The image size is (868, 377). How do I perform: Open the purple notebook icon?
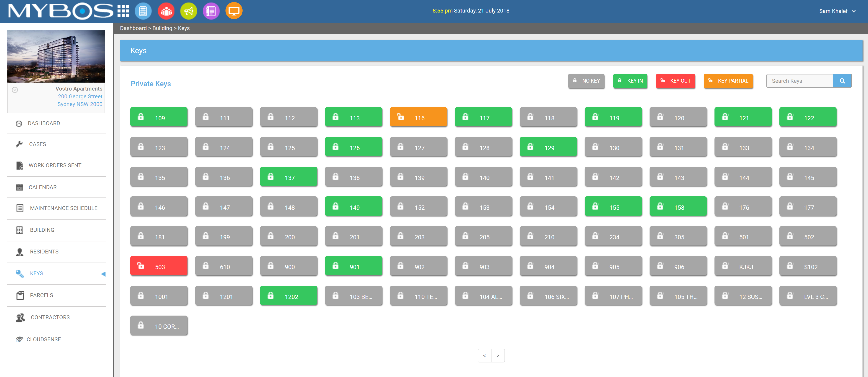[x=211, y=11]
